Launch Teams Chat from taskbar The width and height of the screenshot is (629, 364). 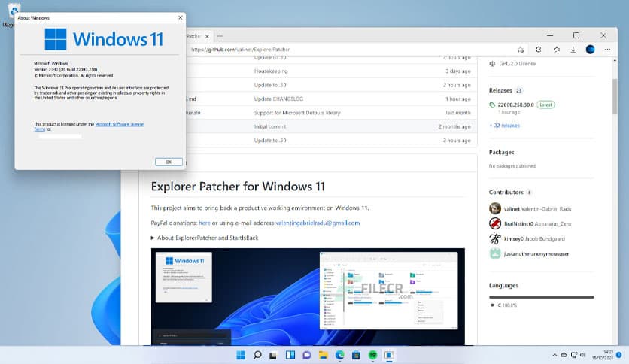[x=307, y=355]
